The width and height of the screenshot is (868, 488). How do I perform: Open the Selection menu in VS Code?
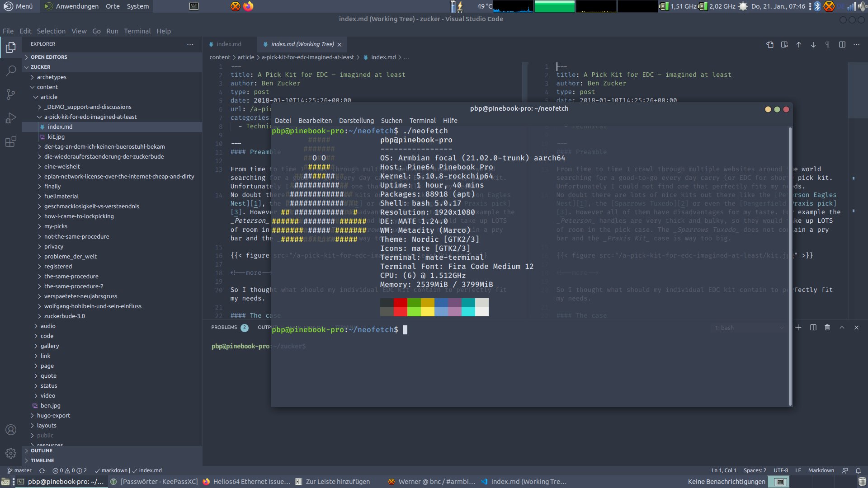pos(51,31)
